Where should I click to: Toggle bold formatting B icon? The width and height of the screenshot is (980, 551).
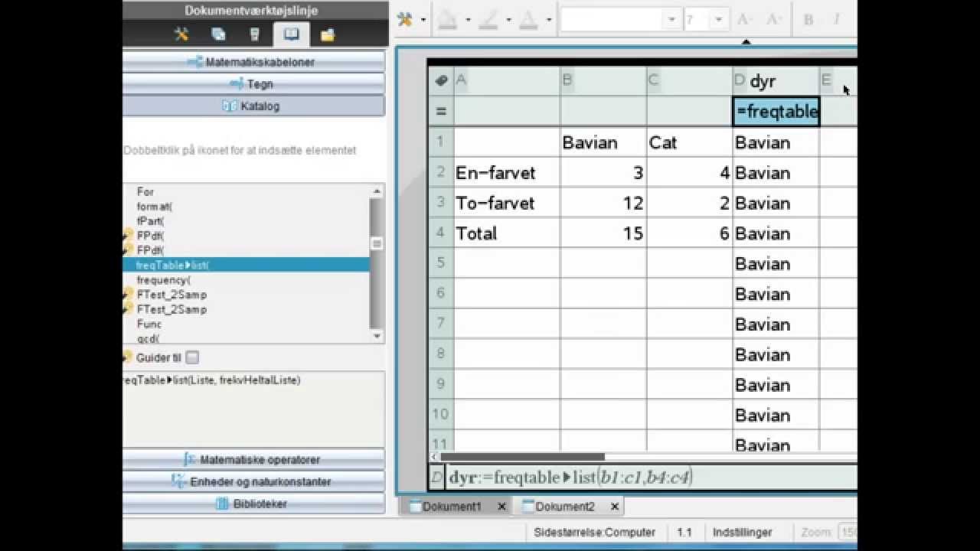(x=808, y=20)
